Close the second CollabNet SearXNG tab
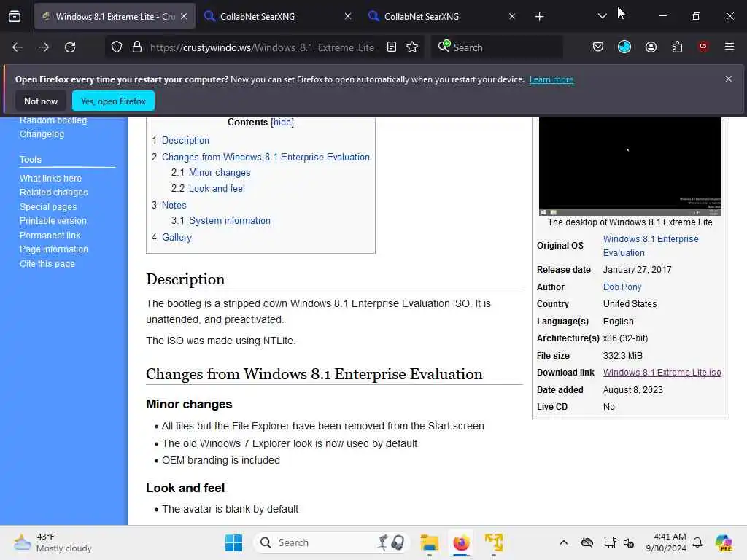The height and width of the screenshot is (560, 747). click(512, 17)
